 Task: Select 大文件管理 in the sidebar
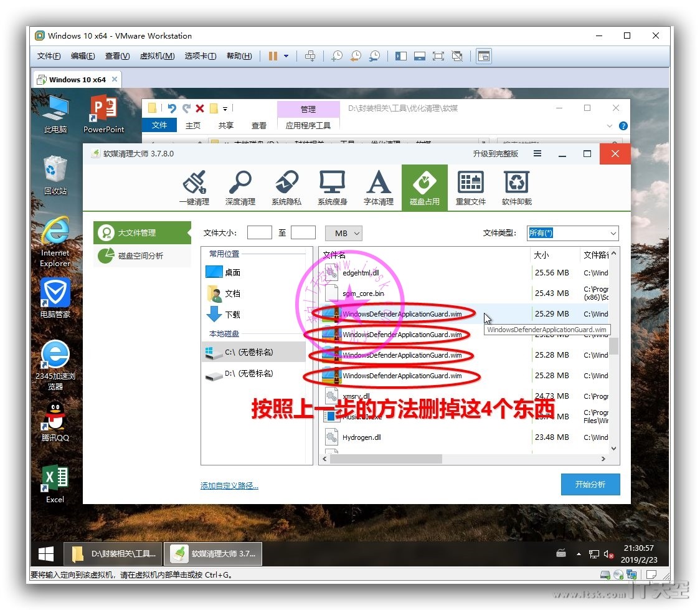click(x=142, y=232)
